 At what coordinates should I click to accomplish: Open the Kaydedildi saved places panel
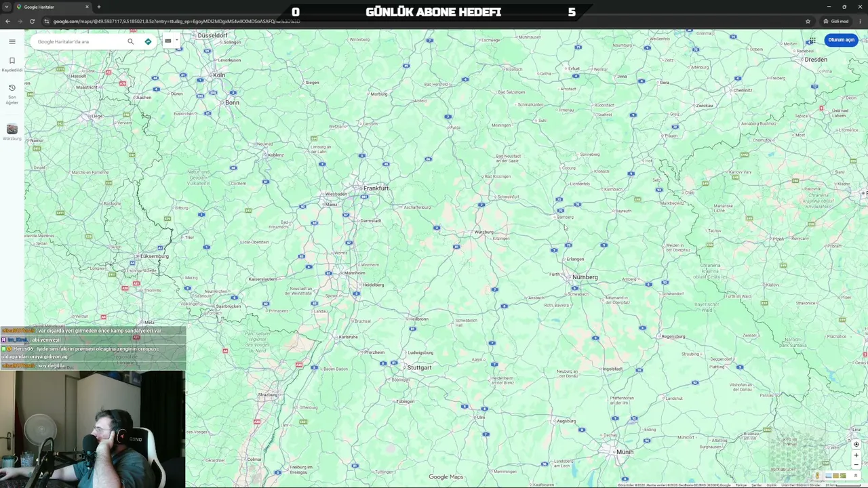pos(12,64)
